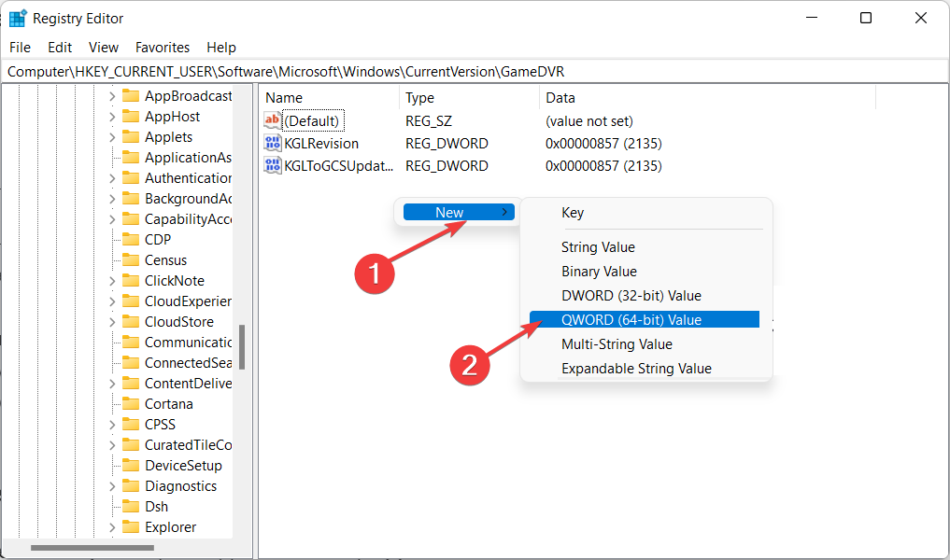The height and width of the screenshot is (560, 950).
Task: Expand the CPSS key chevron
Action: coord(112,425)
